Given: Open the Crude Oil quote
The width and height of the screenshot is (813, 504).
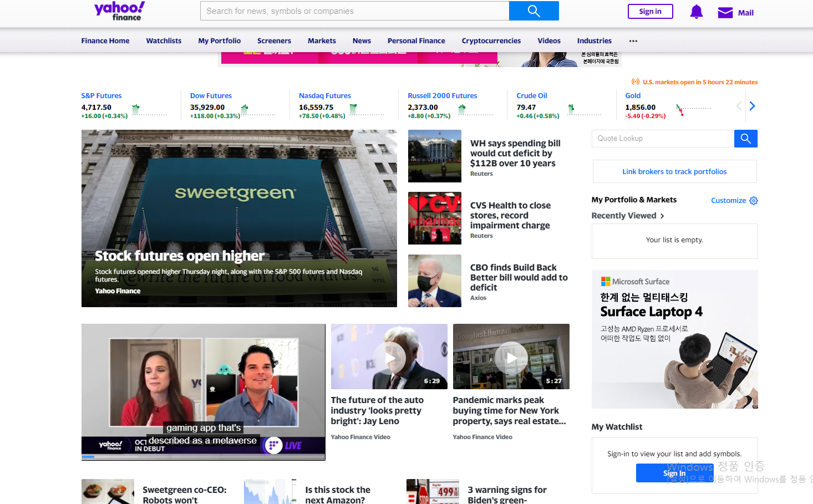Looking at the screenshot, I should point(532,96).
